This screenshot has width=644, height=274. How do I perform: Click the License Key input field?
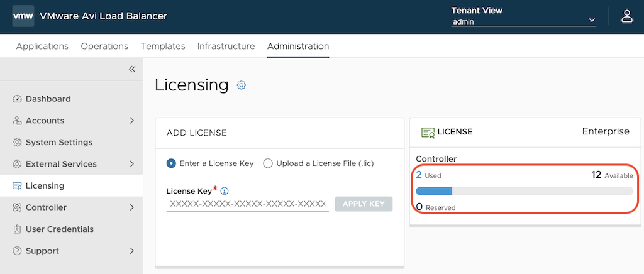248,204
